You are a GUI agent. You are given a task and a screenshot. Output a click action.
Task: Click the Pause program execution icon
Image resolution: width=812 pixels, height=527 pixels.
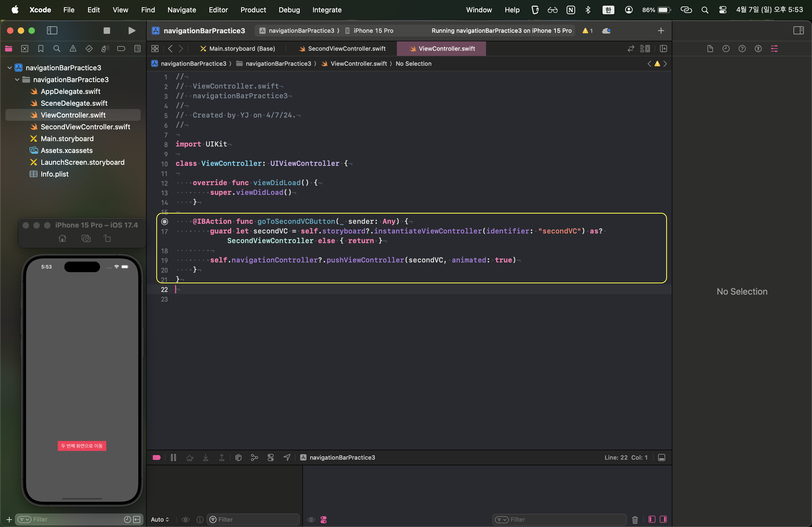pyautogui.click(x=173, y=458)
